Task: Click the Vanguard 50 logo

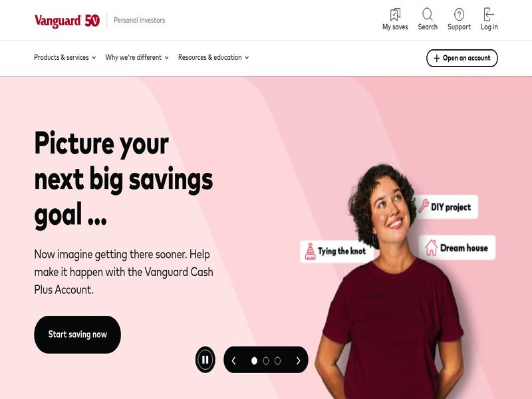Action: click(x=67, y=21)
